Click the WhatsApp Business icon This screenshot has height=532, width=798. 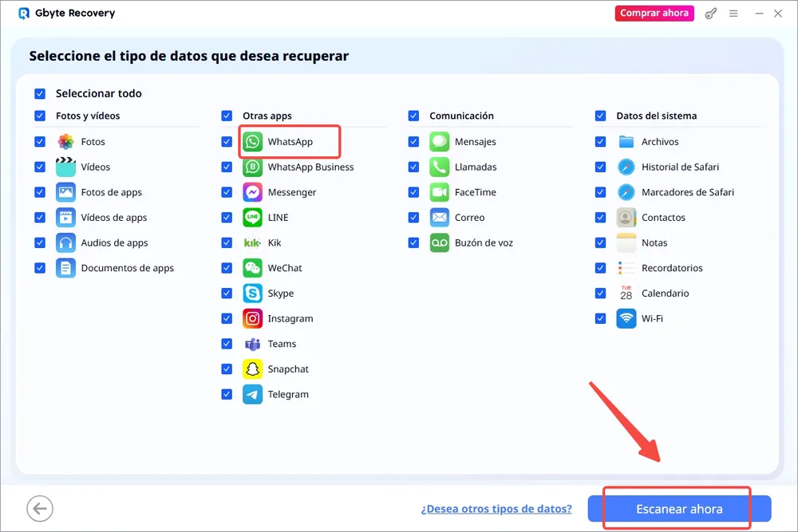[252, 167]
